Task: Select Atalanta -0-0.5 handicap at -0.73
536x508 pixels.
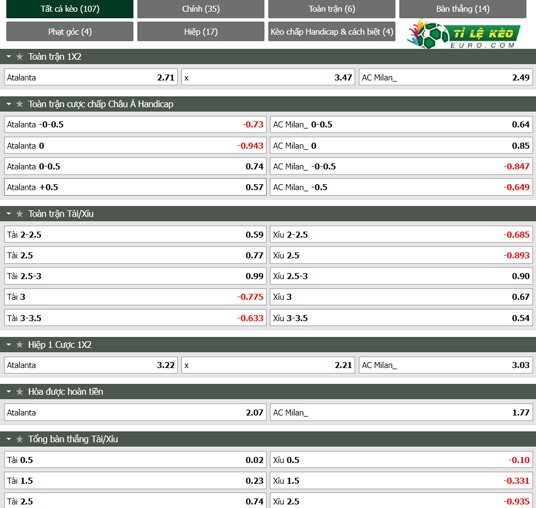Action: [x=135, y=125]
